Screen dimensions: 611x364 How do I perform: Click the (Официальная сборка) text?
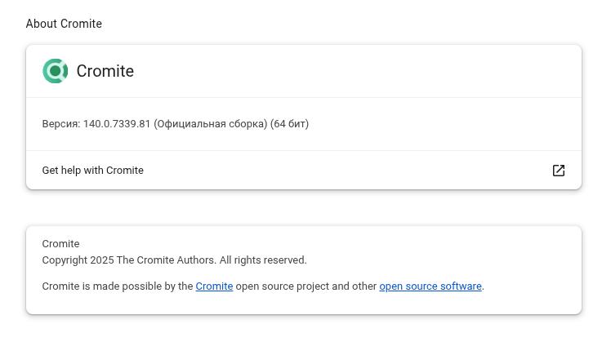[210, 124]
